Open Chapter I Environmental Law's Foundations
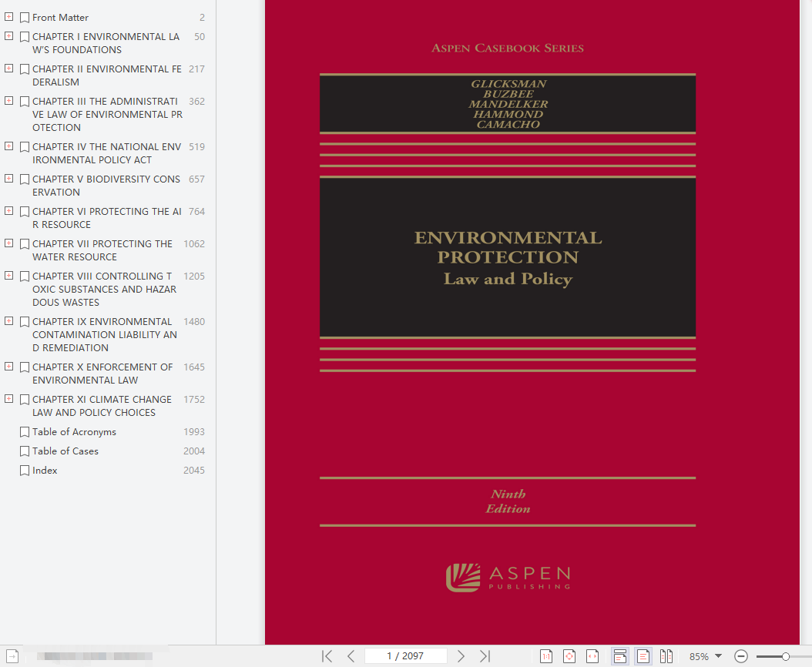This screenshot has height=667, width=812. tap(106, 43)
